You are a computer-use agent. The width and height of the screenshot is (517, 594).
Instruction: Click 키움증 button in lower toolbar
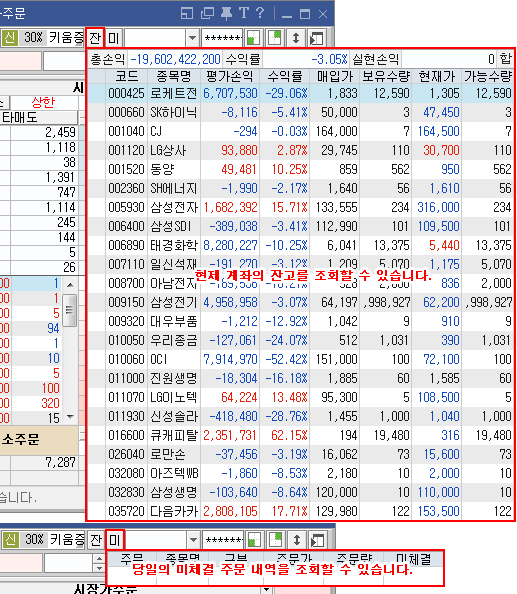67,539
